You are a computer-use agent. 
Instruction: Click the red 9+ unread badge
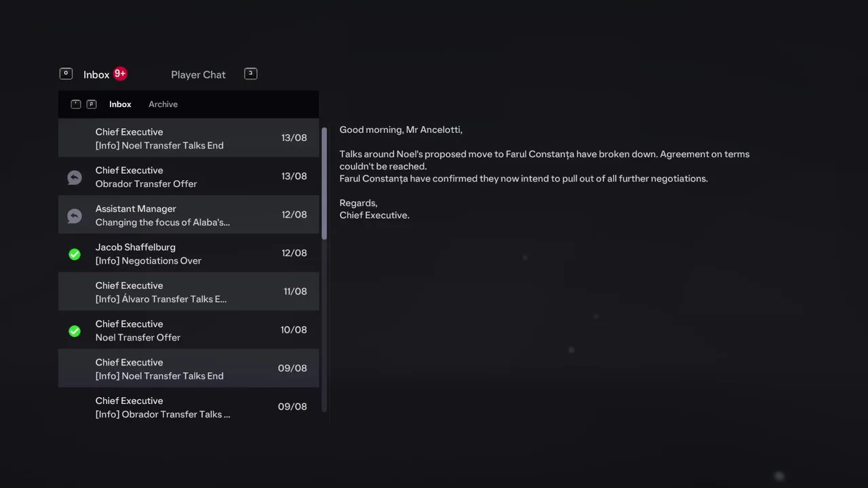[x=120, y=74]
